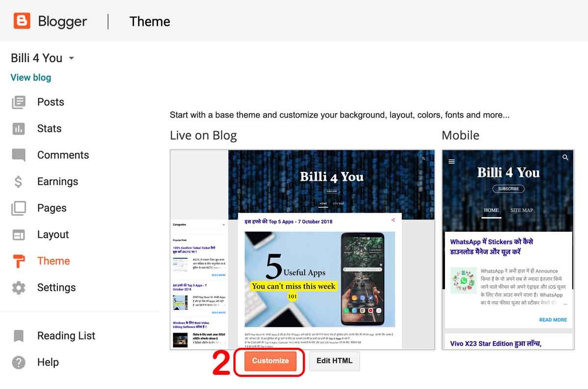
Task: Click the View blog link
Action: point(31,77)
